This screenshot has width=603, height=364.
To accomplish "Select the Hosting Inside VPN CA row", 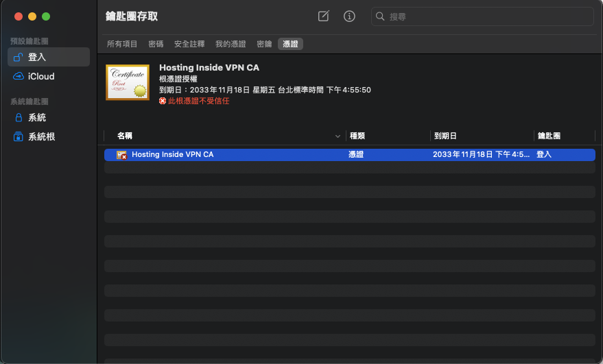I will click(350, 154).
